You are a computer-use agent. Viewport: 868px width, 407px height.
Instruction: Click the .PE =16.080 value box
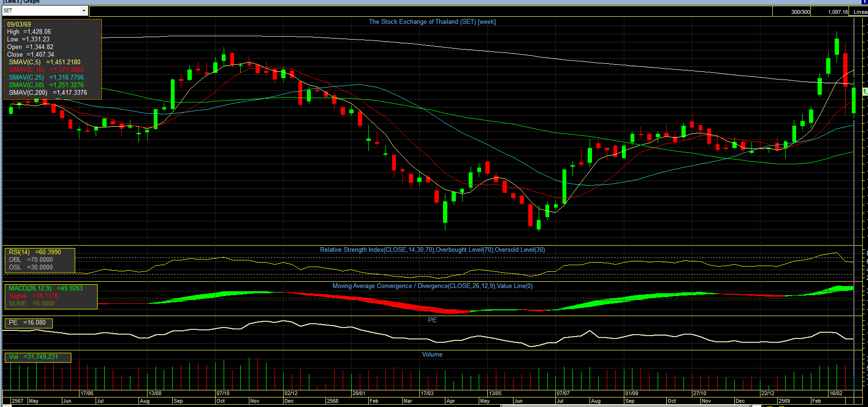(28, 323)
